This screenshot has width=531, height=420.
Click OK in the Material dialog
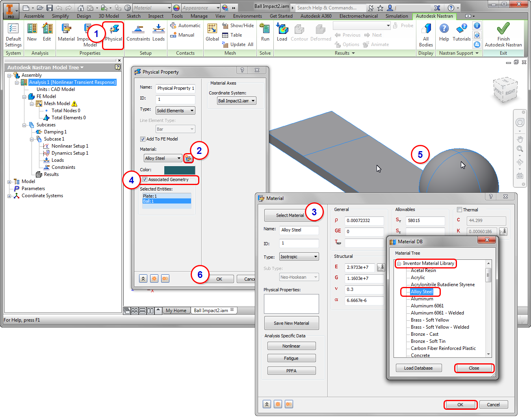460,405
